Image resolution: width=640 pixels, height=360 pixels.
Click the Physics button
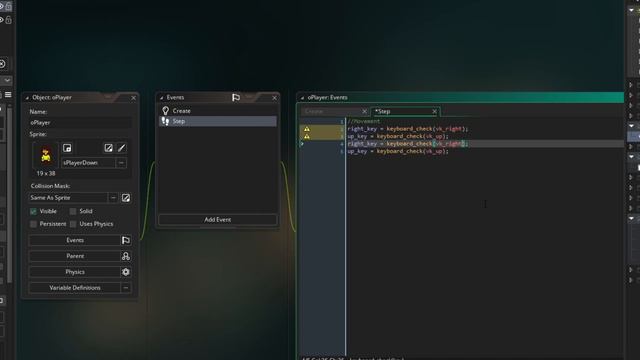click(x=75, y=272)
